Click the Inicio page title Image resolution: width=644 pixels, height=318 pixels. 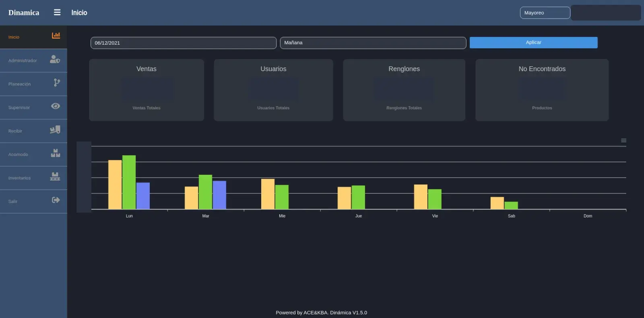click(x=79, y=12)
